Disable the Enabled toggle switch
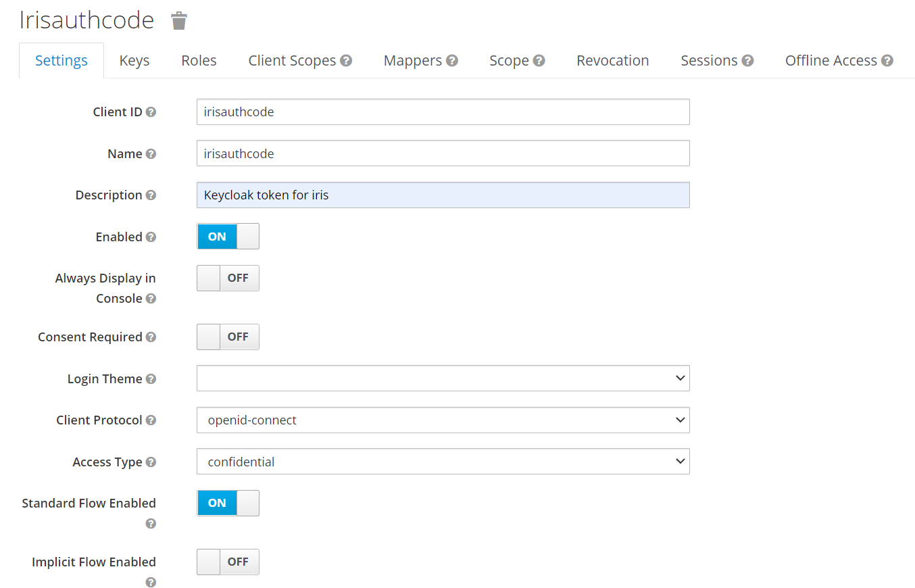Image resolution: width=915 pixels, height=588 pixels. tap(228, 237)
